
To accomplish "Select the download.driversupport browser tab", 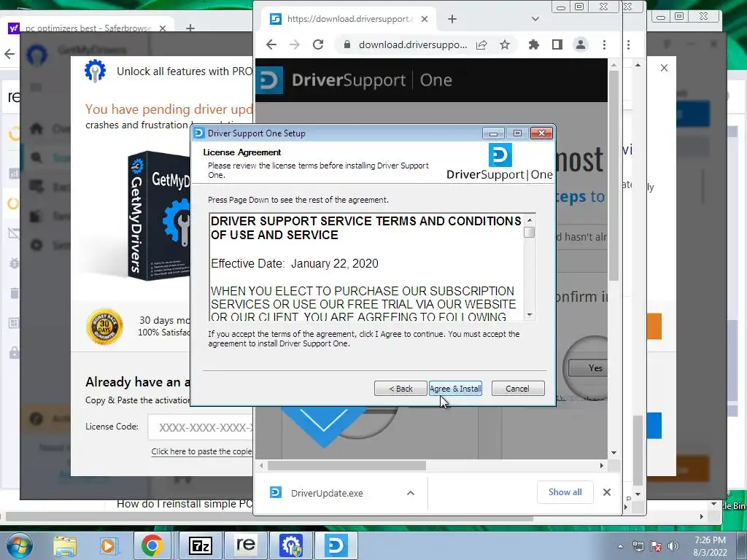I will coord(348,19).
